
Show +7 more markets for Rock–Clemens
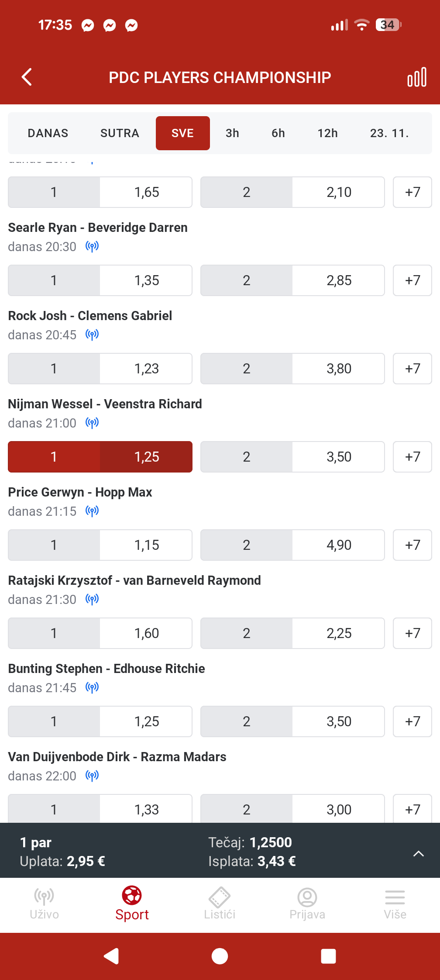click(x=412, y=369)
